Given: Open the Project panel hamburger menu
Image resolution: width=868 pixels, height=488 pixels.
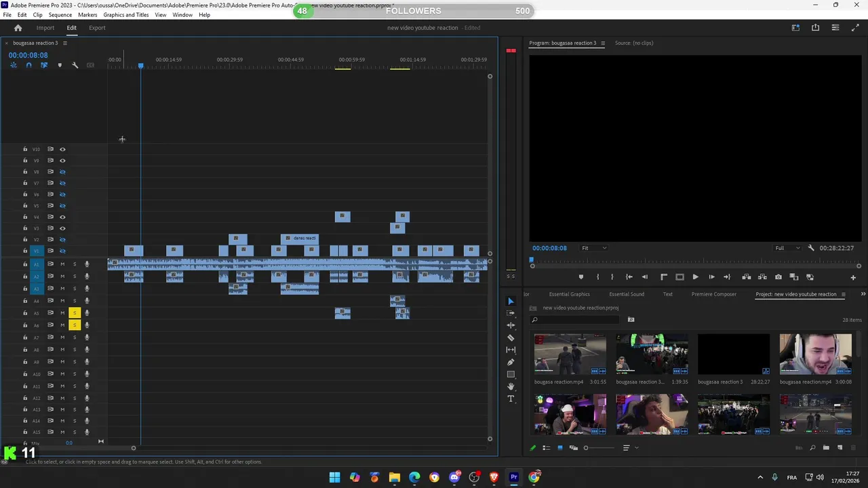Looking at the screenshot, I should (844, 294).
